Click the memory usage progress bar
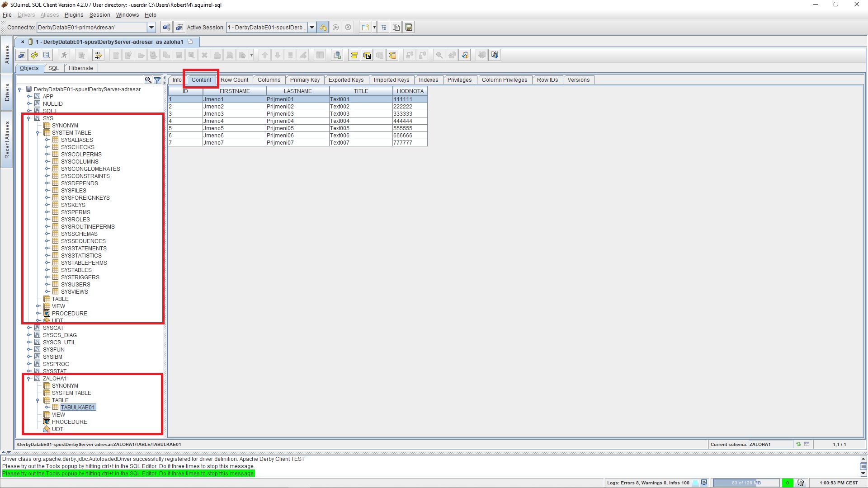The width and height of the screenshot is (868, 488). tap(746, 483)
